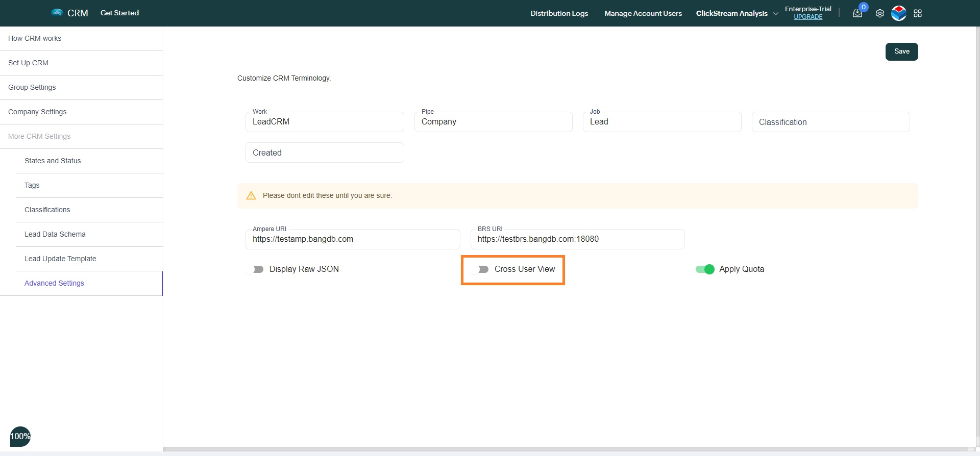Viewport: 980px width, 456px height.
Task: Open the apps grid icon
Action: coord(918,13)
